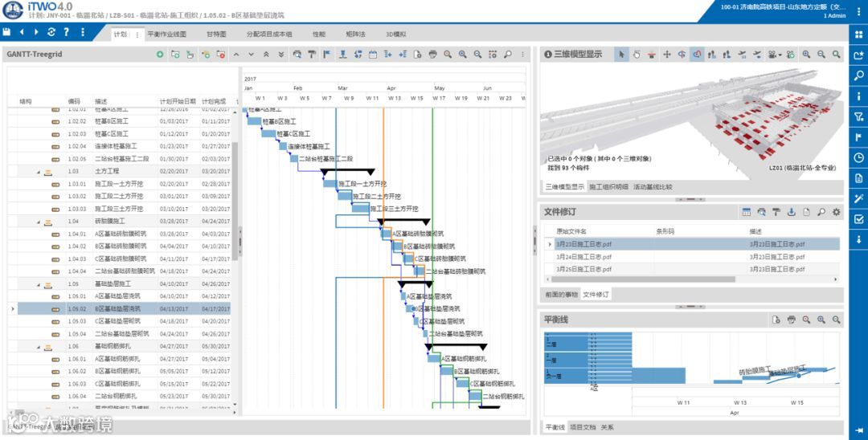Download file in 文件修订 toolbar
The height and width of the screenshot is (440, 868).
(791, 212)
